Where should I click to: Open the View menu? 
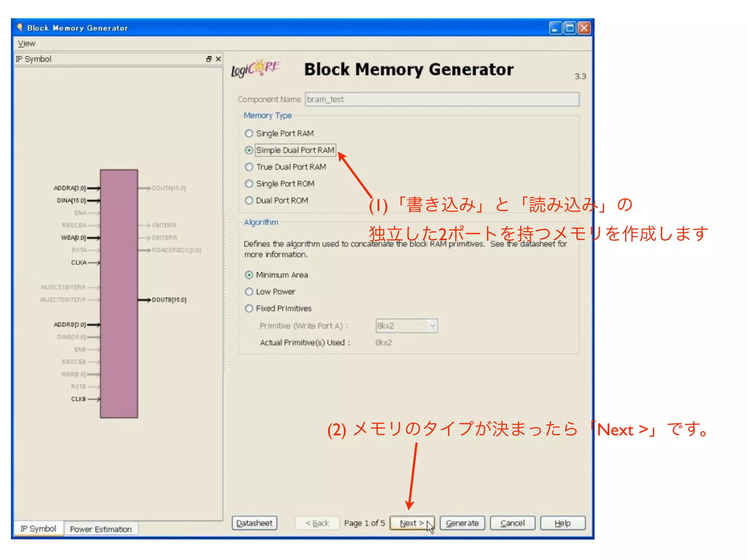click(27, 43)
